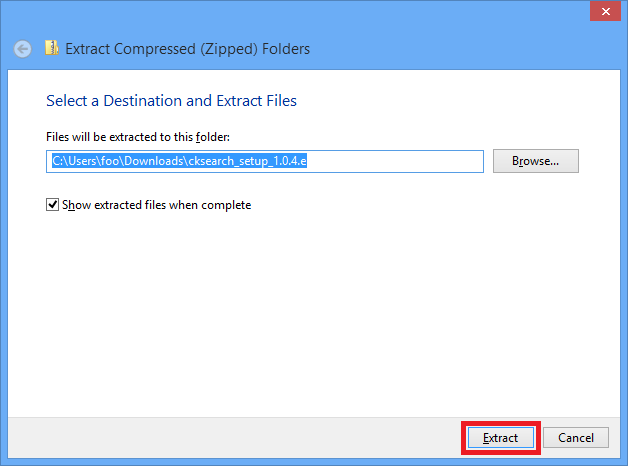Uncheck Show extracted files when complete
628x466 pixels.
[53, 205]
